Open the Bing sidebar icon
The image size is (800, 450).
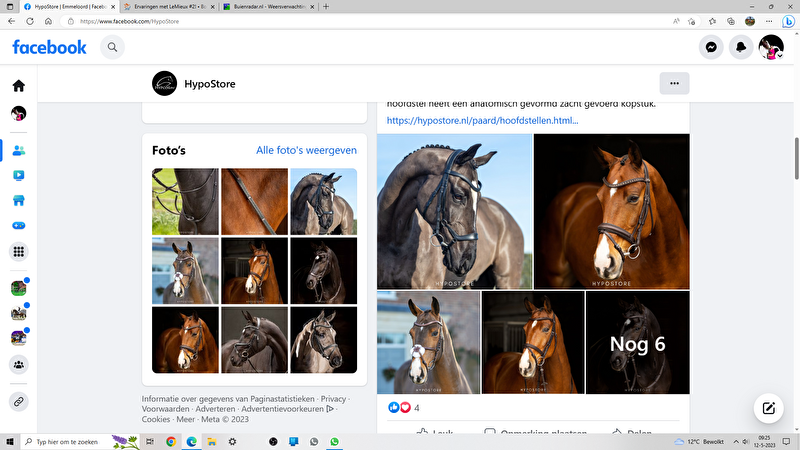pyautogui.click(x=788, y=21)
